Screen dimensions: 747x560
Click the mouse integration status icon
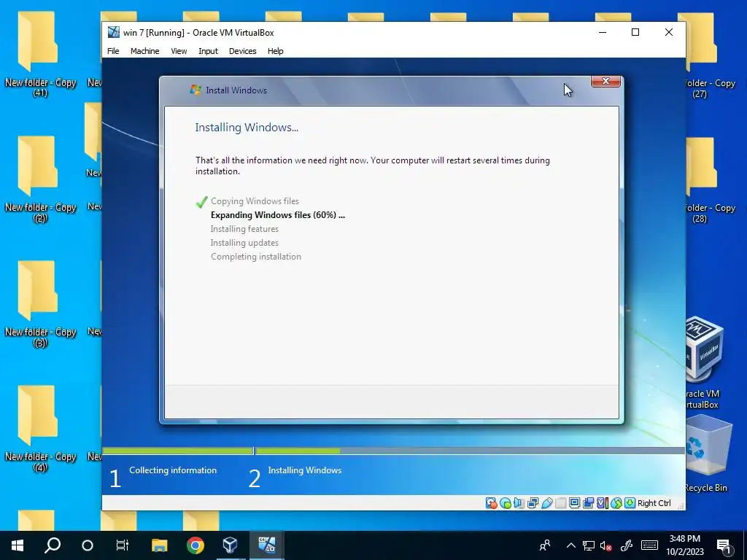tap(616, 503)
